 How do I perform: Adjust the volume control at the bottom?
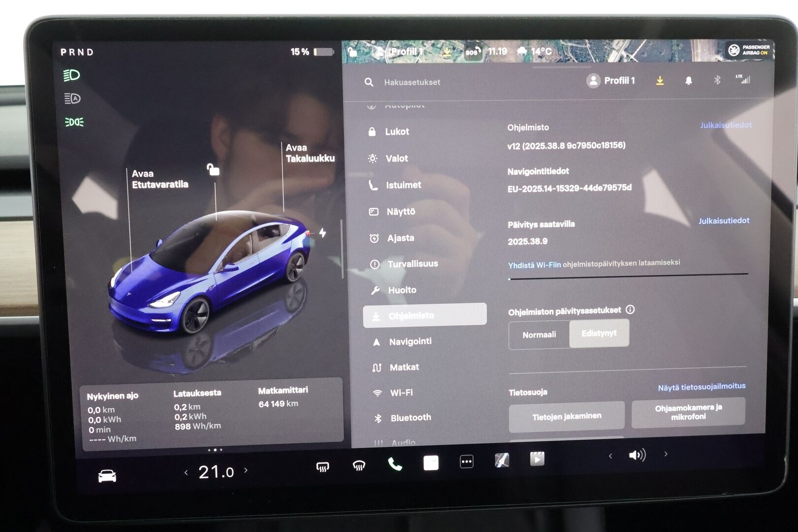638,455
